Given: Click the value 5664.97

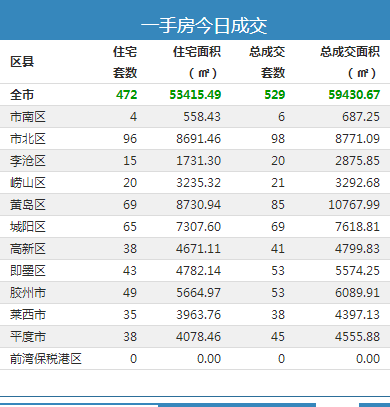Looking at the screenshot, I should 199,293.
